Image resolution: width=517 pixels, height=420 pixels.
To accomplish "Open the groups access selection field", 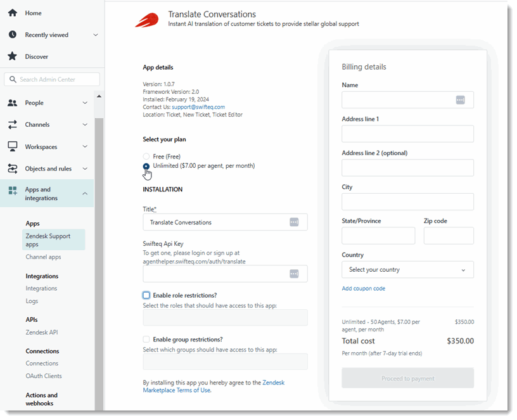I will pos(225,362).
